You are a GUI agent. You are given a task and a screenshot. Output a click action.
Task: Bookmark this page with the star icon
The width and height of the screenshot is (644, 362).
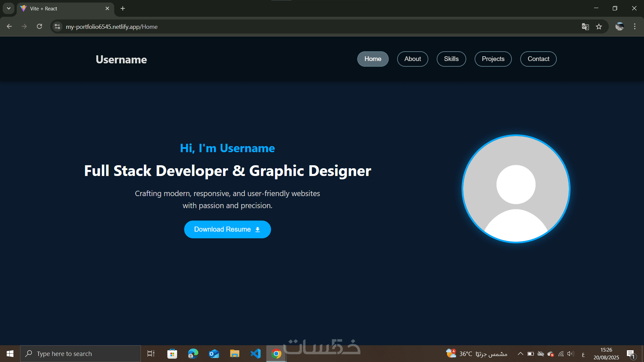599,27
